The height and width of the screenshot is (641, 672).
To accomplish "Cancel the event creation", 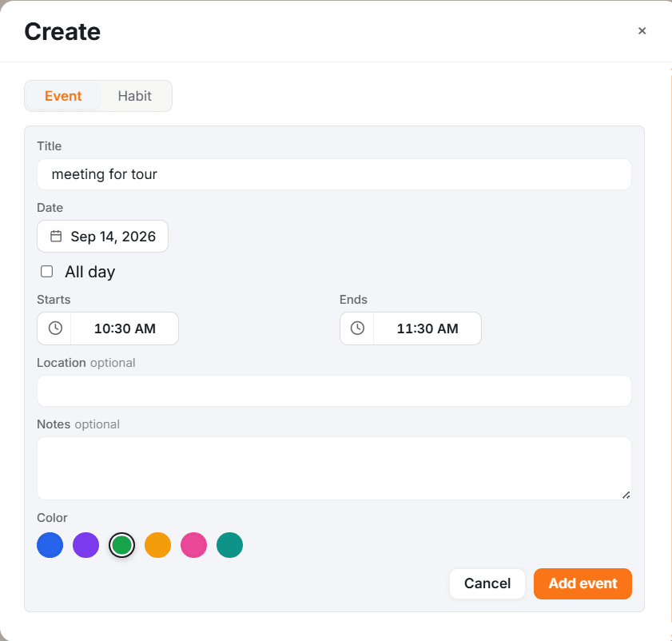I will pyautogui.click(x=487, y=583).
